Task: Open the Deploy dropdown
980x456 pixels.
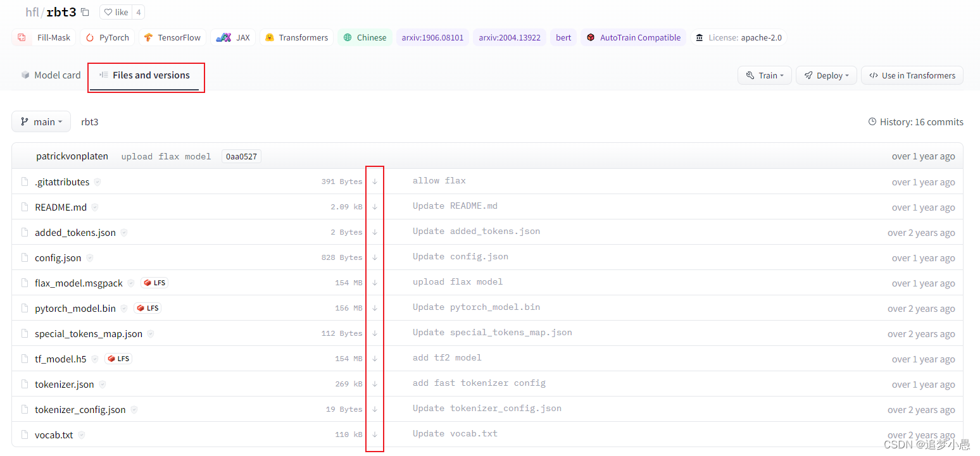Action: coord(826,75)
